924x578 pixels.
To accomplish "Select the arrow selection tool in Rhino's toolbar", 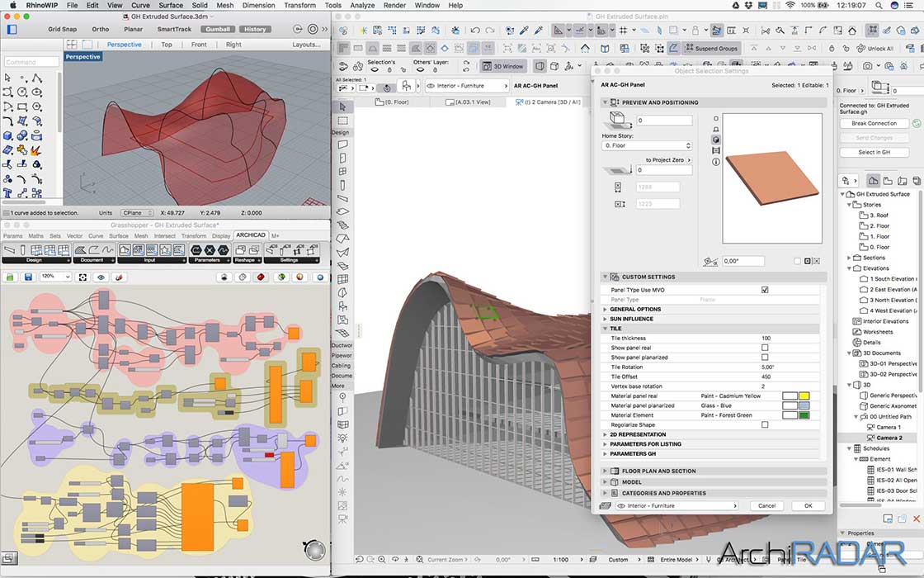I will pyautogui.click(x=7, y=78).
